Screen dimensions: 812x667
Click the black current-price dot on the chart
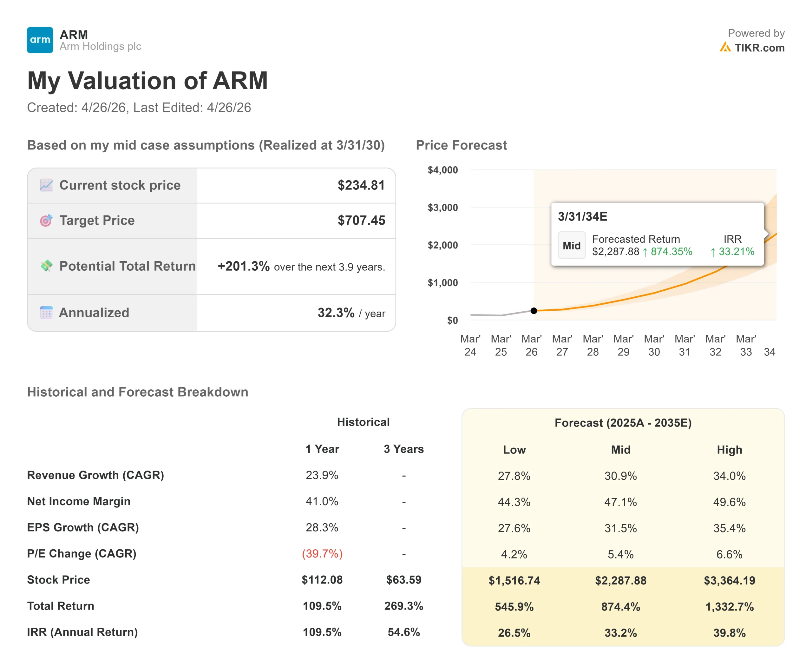click(534, 310)
